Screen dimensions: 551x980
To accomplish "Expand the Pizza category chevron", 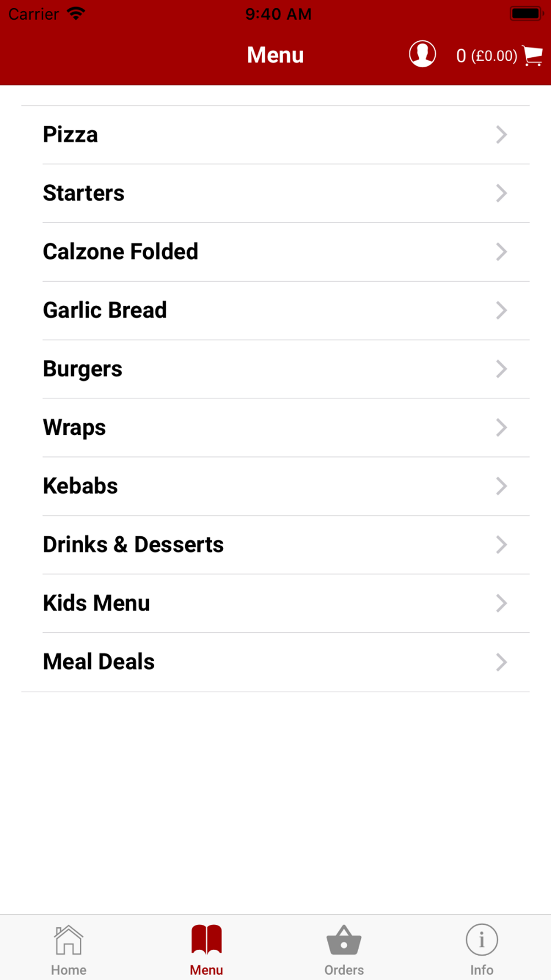I will [501, 134].
